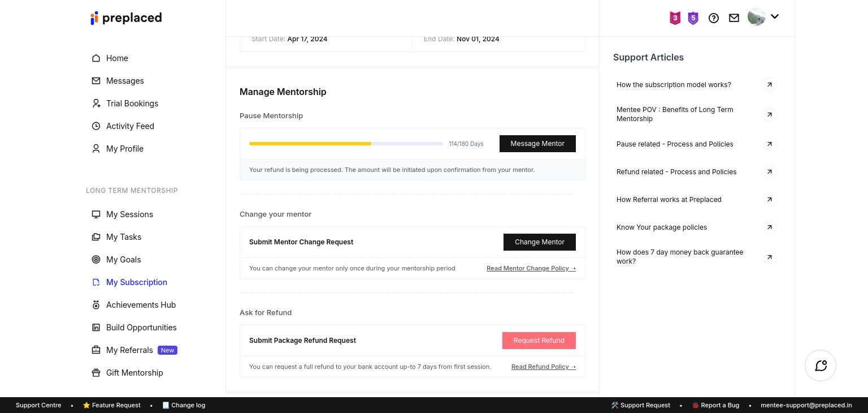Go to My Sessions in sidebar
Image resolution: width=868 pixels, height=413 pixels.
(129, 214)
